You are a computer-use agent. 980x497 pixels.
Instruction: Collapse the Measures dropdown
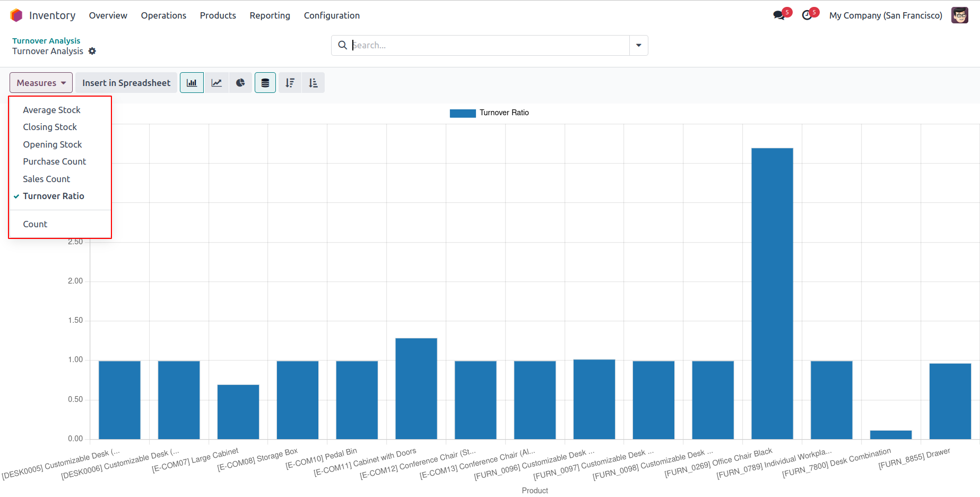tap(41, 83)
